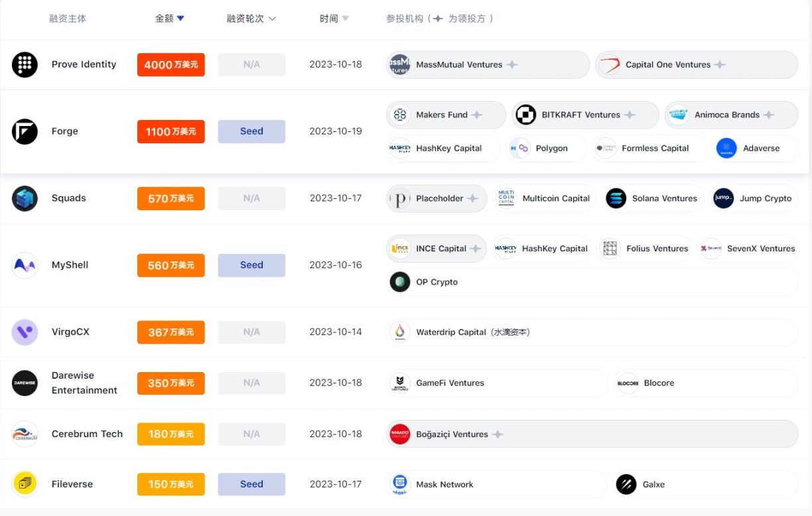Open the Fileverse project logo

coord(25,484)
